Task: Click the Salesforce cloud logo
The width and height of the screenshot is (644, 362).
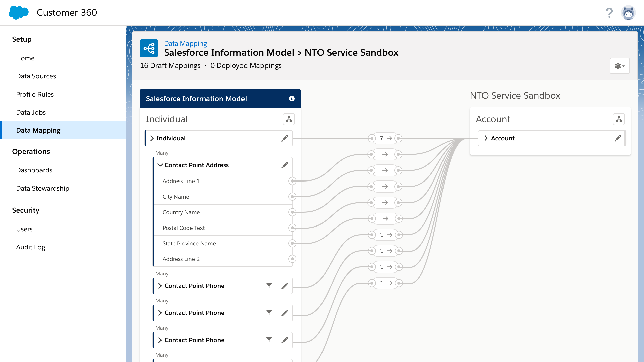Action: [19, 12]
